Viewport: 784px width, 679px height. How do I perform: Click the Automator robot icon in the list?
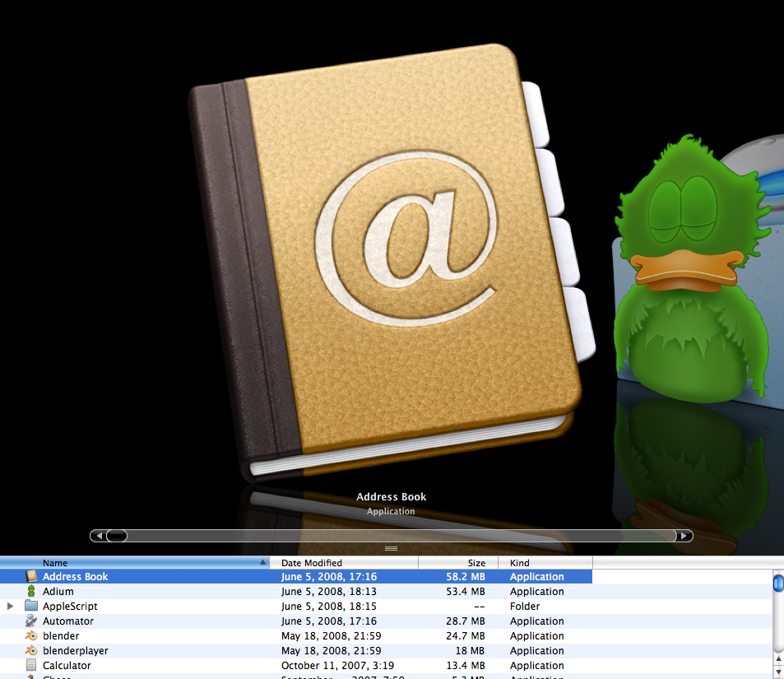click(31, 621)
